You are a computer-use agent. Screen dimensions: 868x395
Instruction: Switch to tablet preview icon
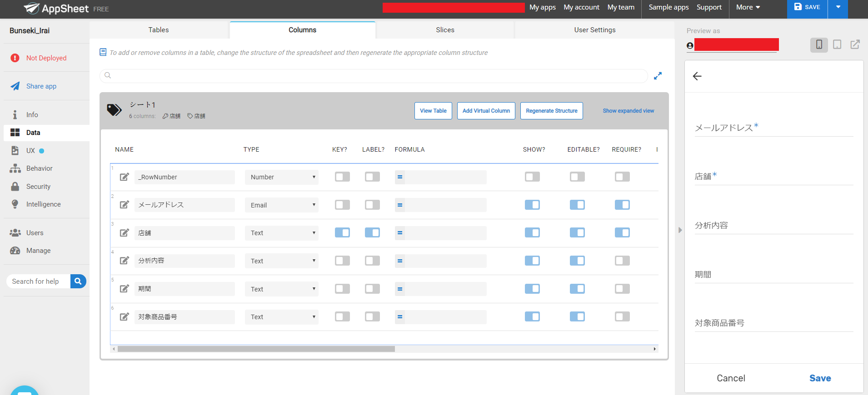pyautogui.click(x=837, y=44)
